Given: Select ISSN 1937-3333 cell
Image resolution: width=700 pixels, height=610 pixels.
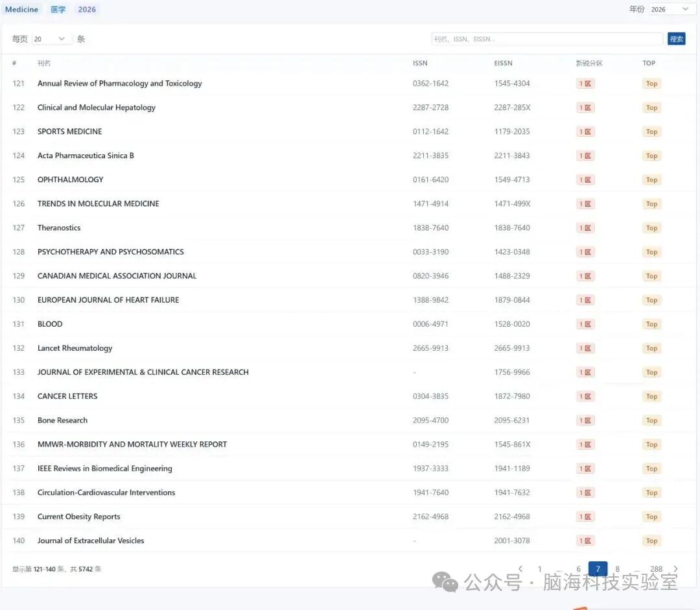Looking at the screenshot, I should pos(430,469).
